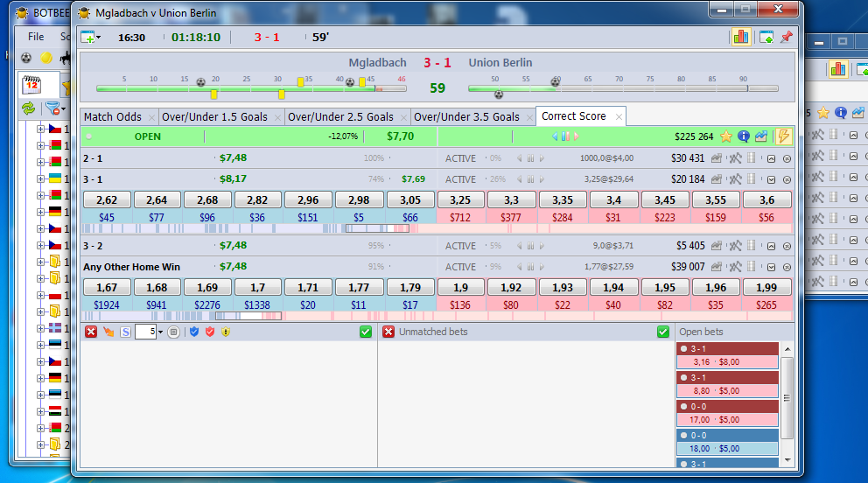Open the filter dropdown in BOTBEE window
The width and height of the screenshot is (868, 483).
[55, 108]
